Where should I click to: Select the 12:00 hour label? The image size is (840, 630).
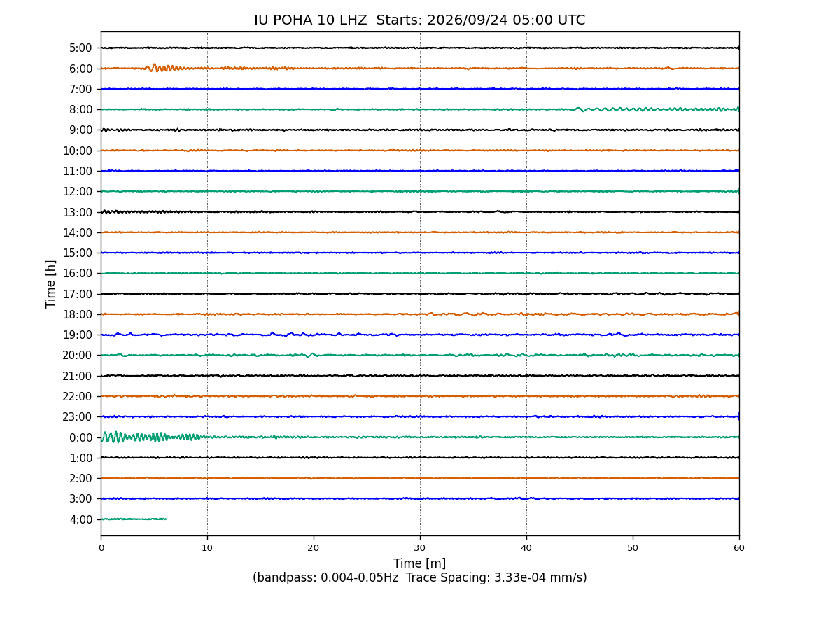click(x=78, y=192)
